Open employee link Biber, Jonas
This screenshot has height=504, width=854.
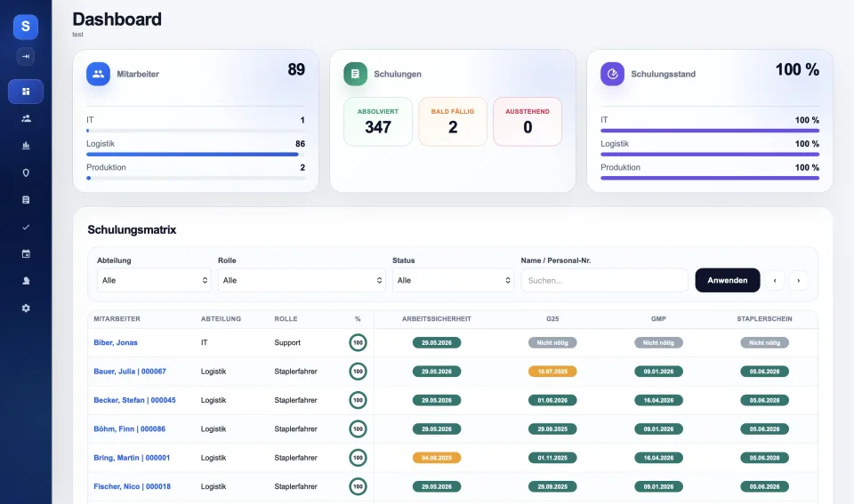pos(116,342)
